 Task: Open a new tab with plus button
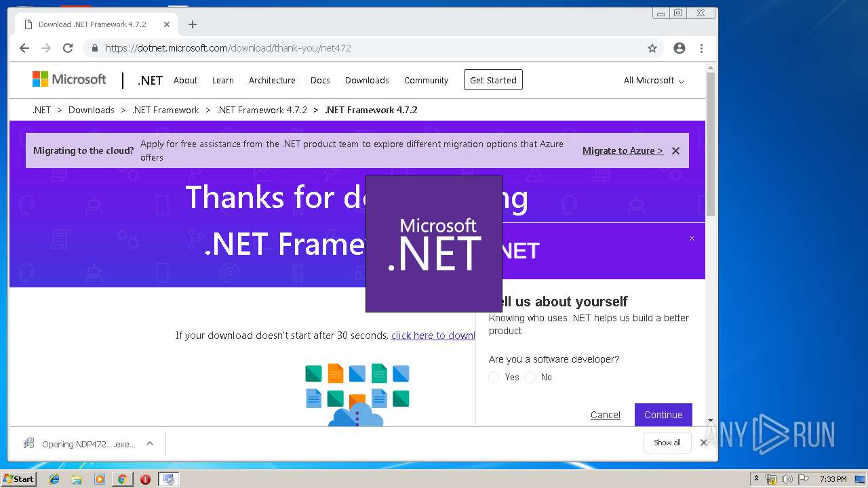[x=193, y=24]
